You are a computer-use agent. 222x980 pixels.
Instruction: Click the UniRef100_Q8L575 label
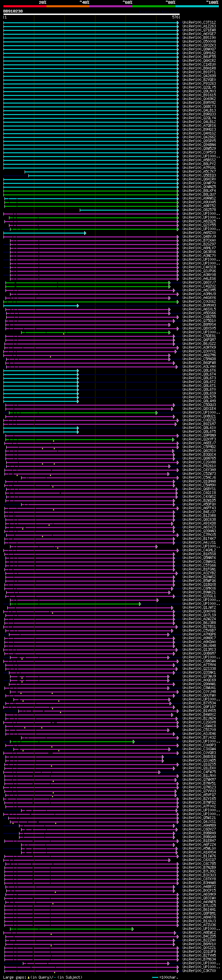199,397
